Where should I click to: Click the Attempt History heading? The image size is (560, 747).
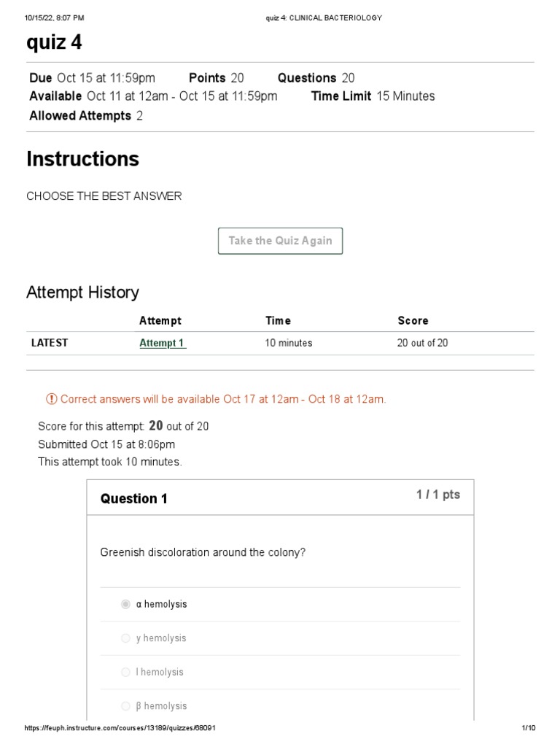coord(82,293)
